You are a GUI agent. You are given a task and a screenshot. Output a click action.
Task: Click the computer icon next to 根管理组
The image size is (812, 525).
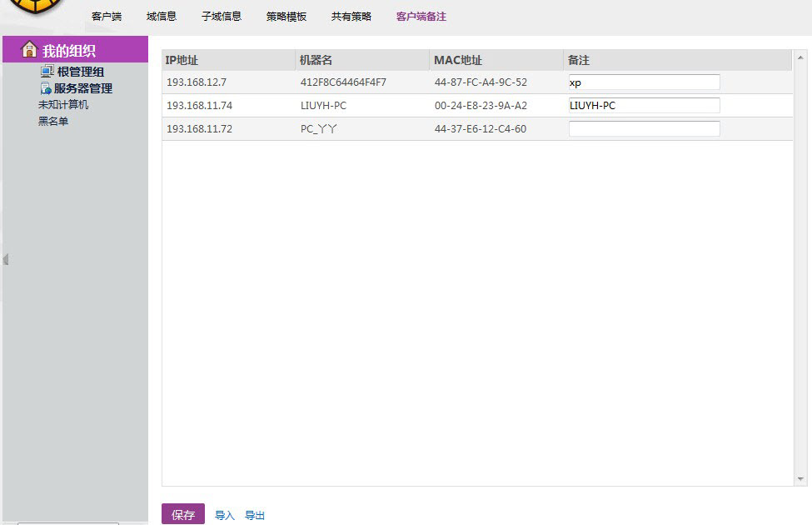point(47,72)
